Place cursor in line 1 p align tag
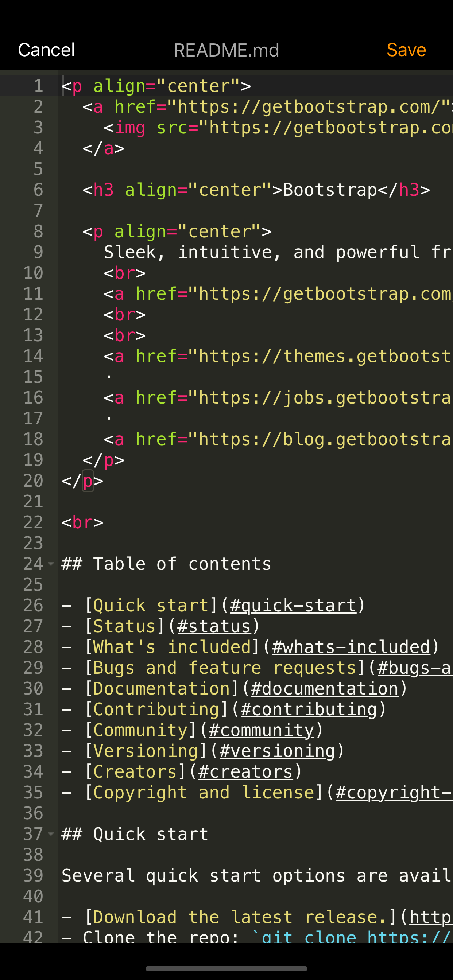The height and width of the screenshot is (980, 453). click(x=156, y=86)
